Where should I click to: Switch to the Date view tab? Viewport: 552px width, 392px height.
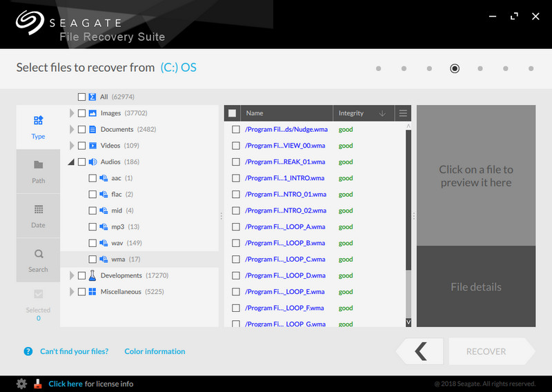(38, 216)
